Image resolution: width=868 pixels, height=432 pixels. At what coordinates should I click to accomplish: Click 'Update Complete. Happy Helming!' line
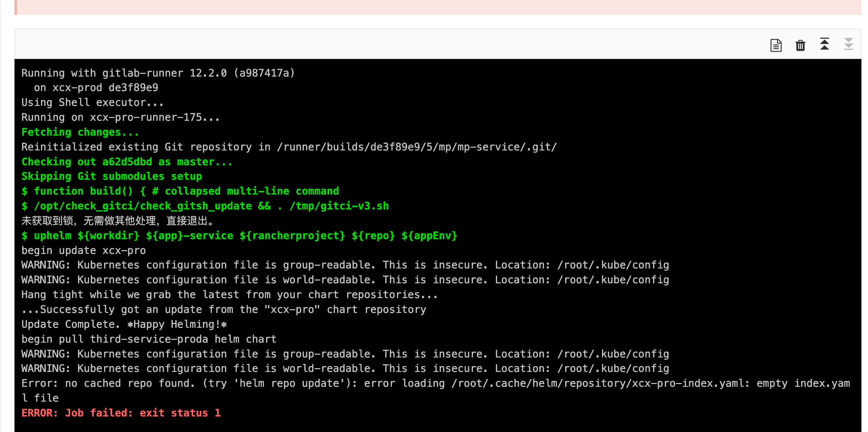click(124, 324)
